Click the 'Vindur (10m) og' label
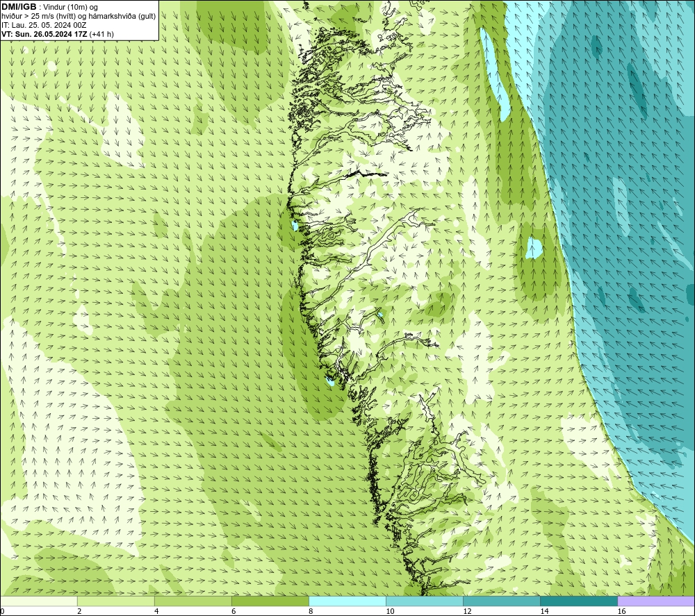This screenshot has width=695, height=616. click(70, 8)
